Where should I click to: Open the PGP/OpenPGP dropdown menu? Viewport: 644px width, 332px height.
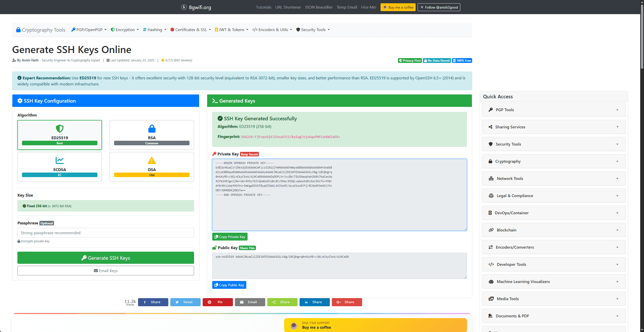[89, 30]
